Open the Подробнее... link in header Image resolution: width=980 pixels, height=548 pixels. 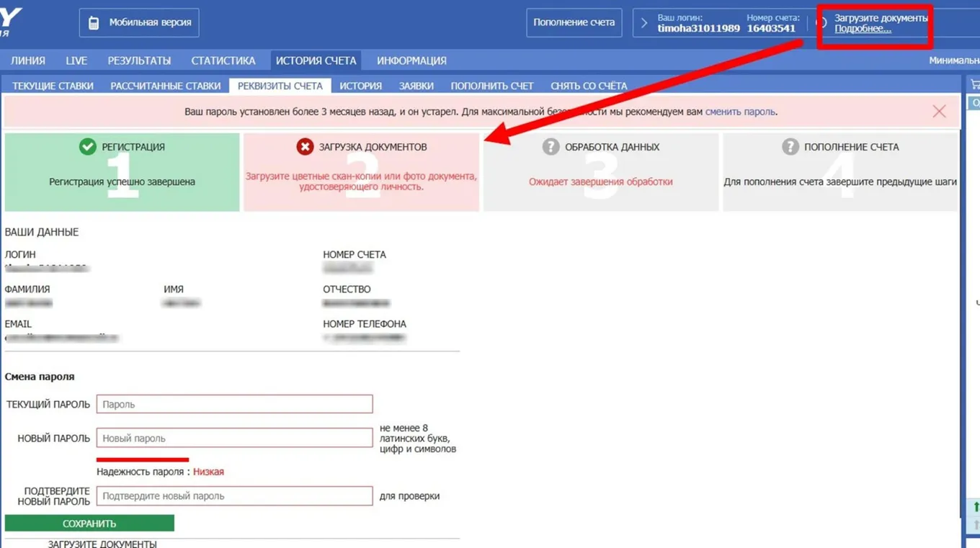pyautogui.click(x=863, y=29)
